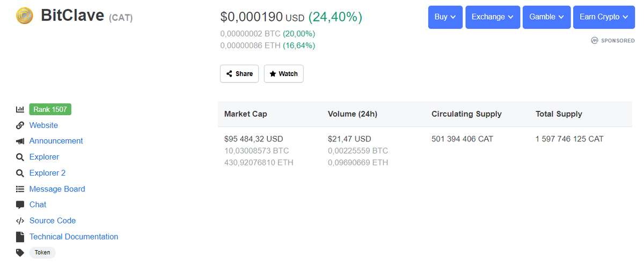This screenshot has height=270, width=644.
Task: Click the 430,92076810 ETH market cap value
Action: (x=259, y=162)
